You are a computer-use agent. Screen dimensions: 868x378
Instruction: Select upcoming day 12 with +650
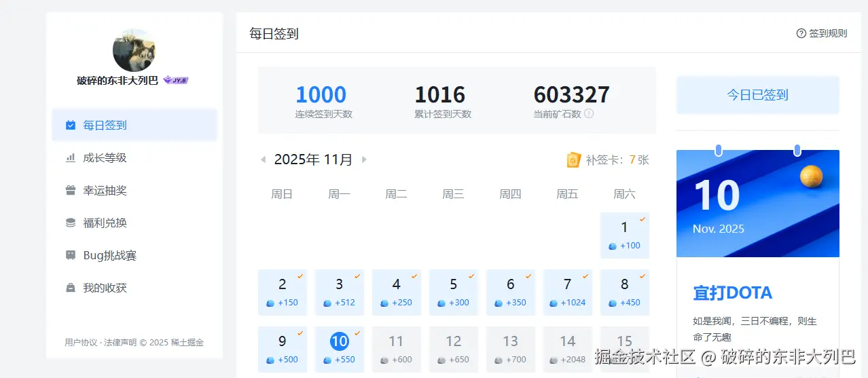pyautogui.click(x=454, y=349)
